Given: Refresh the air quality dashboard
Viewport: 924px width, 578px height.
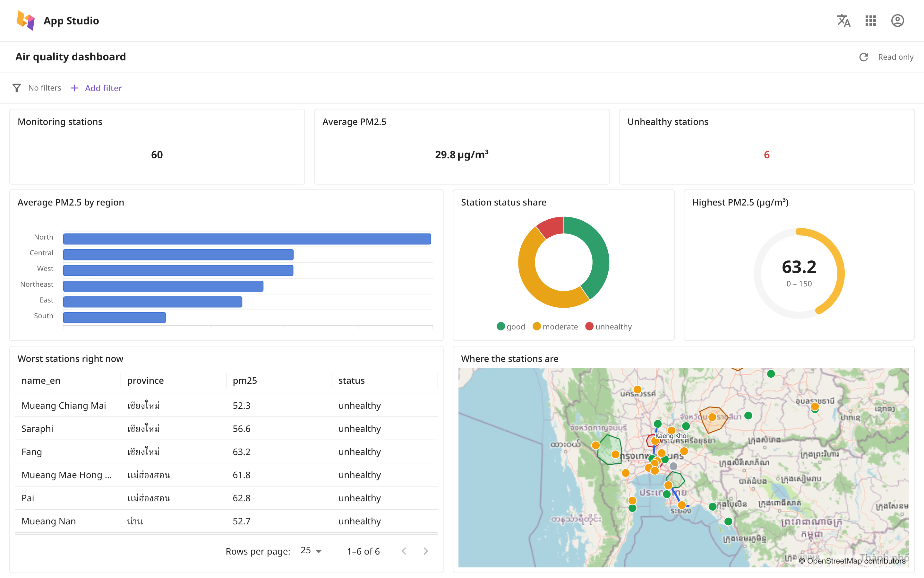Looking at the screenshot, I should [864, 57].
